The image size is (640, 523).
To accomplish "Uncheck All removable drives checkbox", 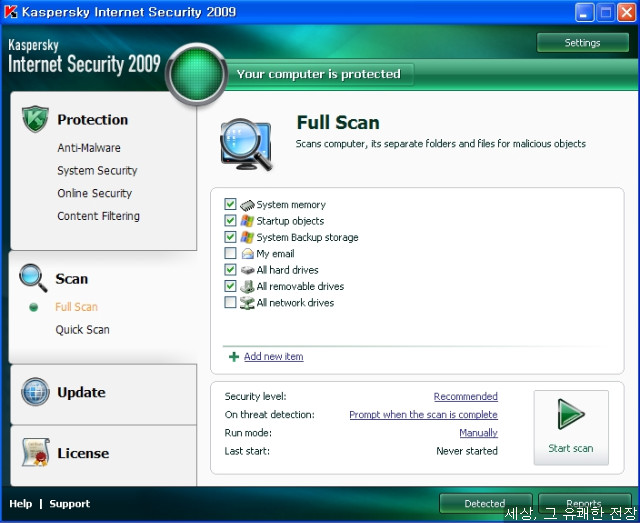I will tap(230, 286).
